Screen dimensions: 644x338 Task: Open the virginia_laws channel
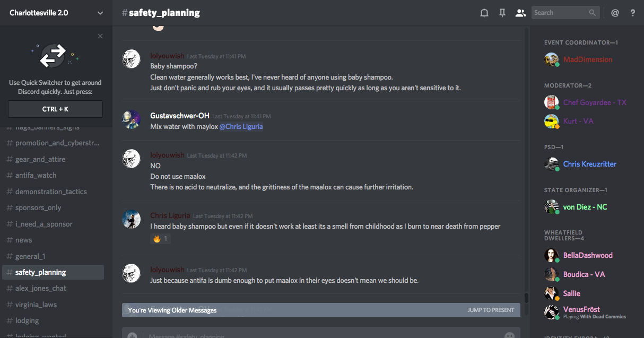[x=36, y=305]
